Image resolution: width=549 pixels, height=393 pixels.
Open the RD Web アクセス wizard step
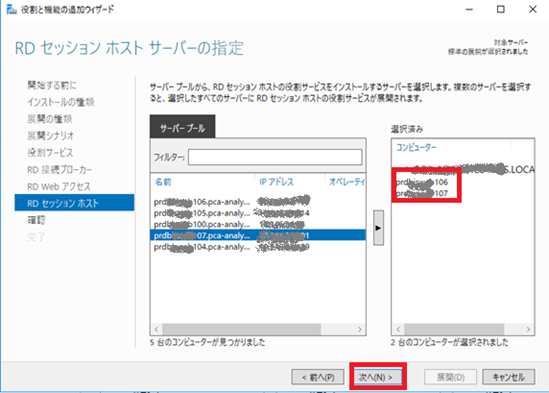coord(59,186)
